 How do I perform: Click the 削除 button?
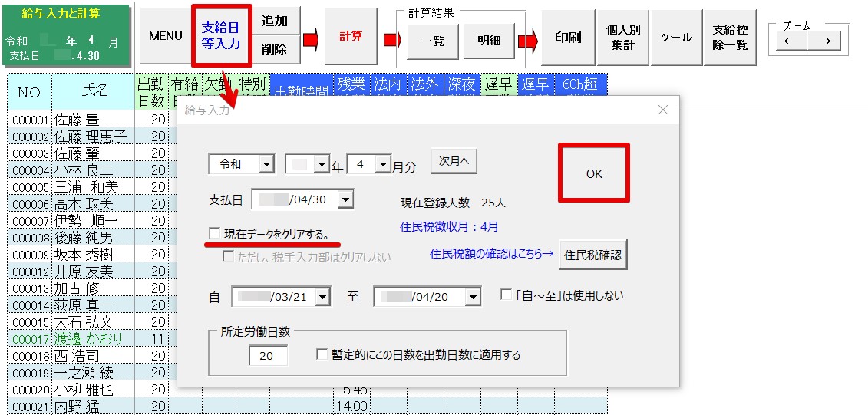(275, 50)
